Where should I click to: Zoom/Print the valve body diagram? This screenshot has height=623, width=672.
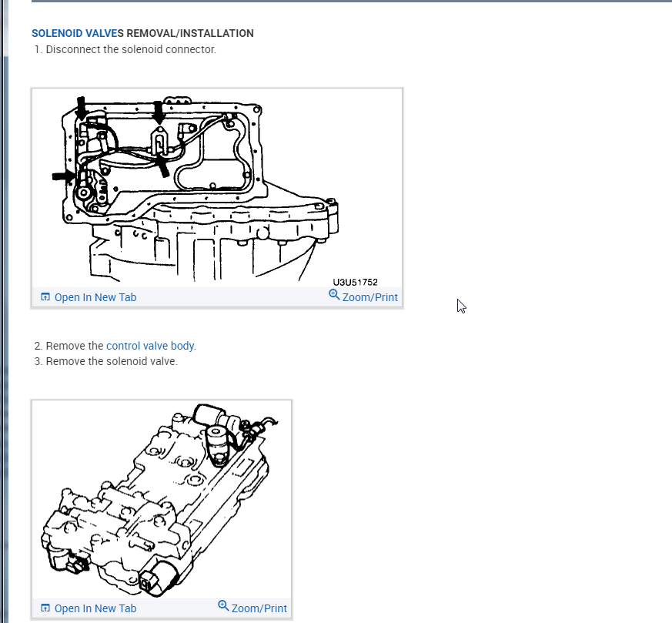(x=259, y=608)
